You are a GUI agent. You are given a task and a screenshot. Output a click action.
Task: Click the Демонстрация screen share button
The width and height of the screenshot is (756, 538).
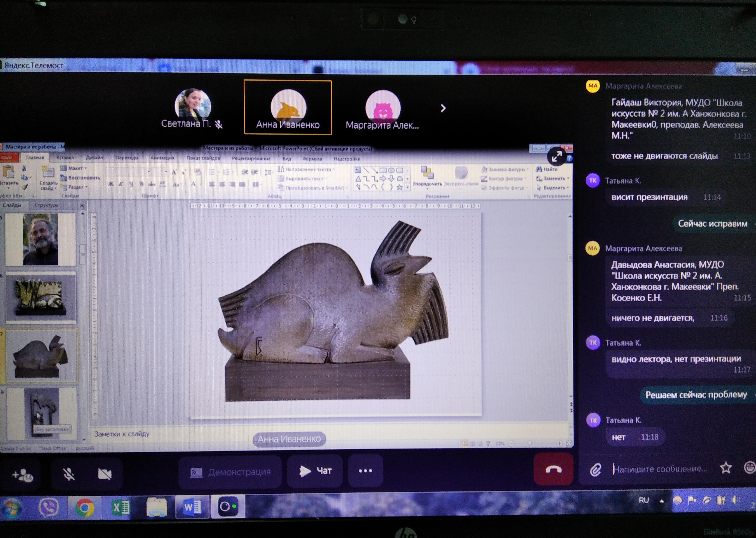tap(230, 472)
